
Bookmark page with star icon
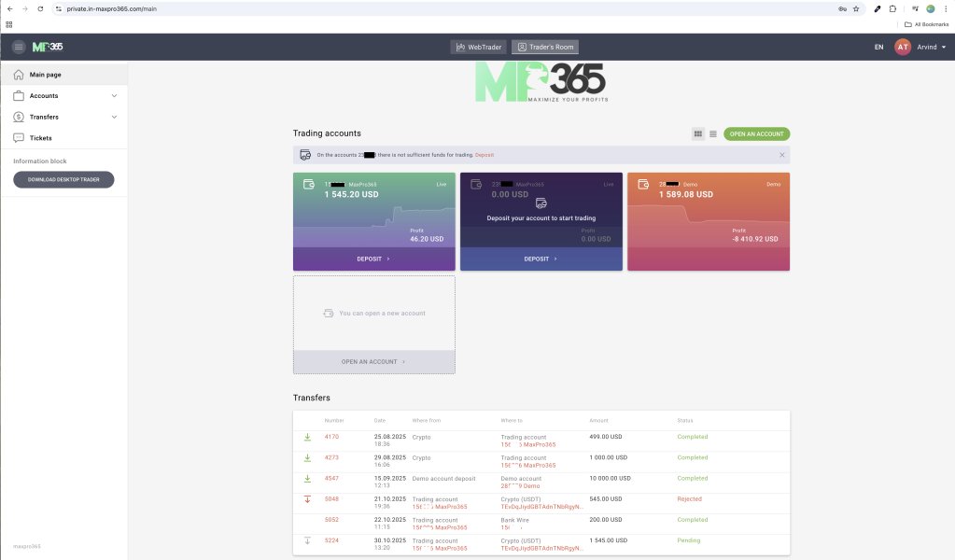[x=856, y=9]
